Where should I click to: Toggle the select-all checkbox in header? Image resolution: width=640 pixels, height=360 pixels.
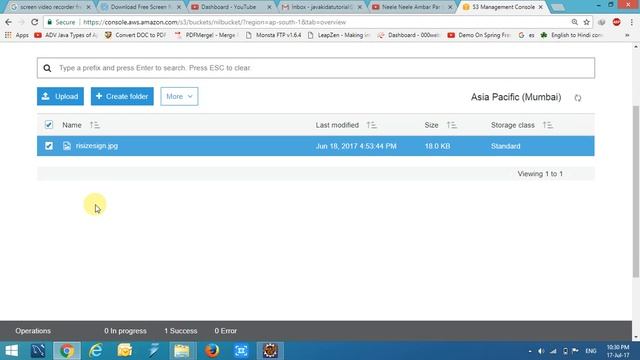(x=49, y=124)
